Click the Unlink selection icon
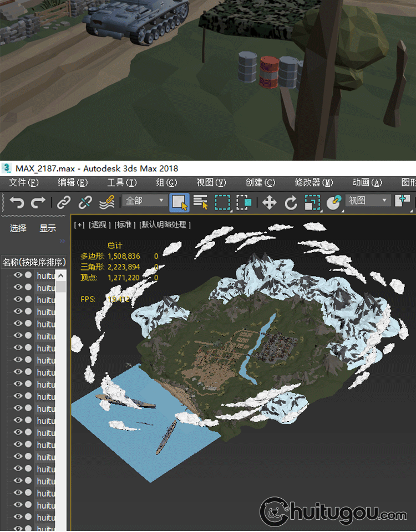Screen dimensions: 416x532 (85, 202)
